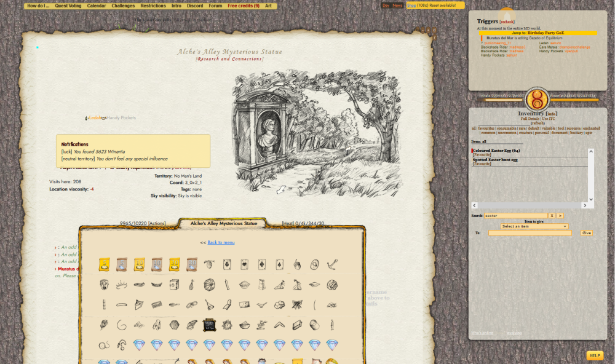Select the acorn item icon
The width and height of the screenshot is (615, 364).
(x=297, y=264)
